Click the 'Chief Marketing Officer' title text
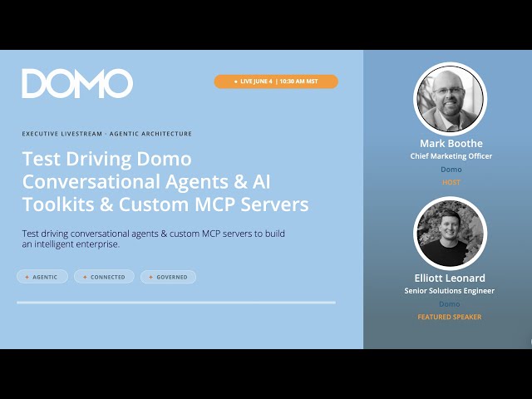This screenshot has height=399, width=532. click(x=451, y=156)
